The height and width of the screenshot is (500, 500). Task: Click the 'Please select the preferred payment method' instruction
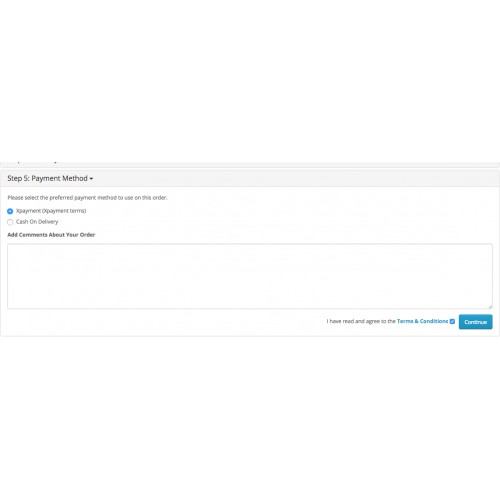point(87,198)
